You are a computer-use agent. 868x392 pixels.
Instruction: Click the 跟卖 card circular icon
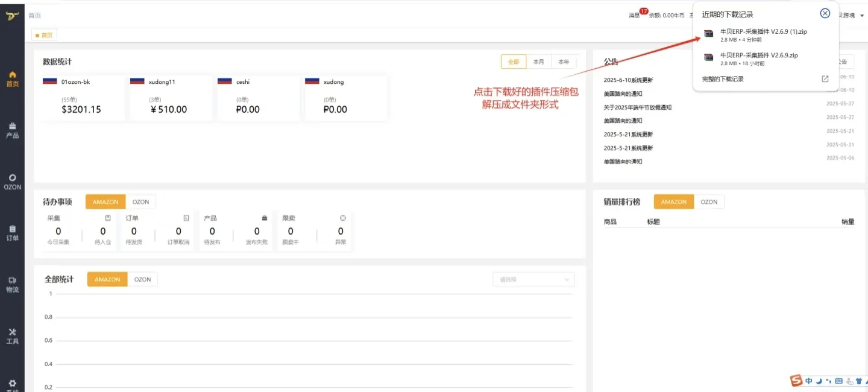click(x=342, y=218)
